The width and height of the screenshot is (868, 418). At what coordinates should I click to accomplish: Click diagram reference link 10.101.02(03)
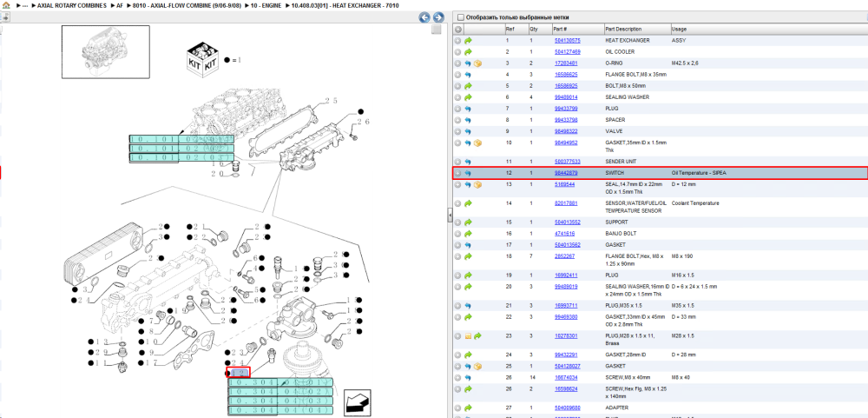181,158
